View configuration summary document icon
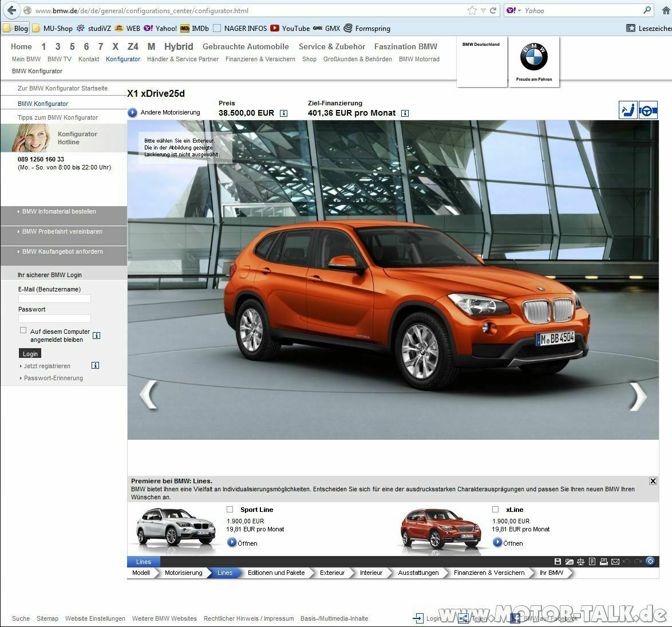This screenshot has width=672, height=627. (x=592, y=562)
